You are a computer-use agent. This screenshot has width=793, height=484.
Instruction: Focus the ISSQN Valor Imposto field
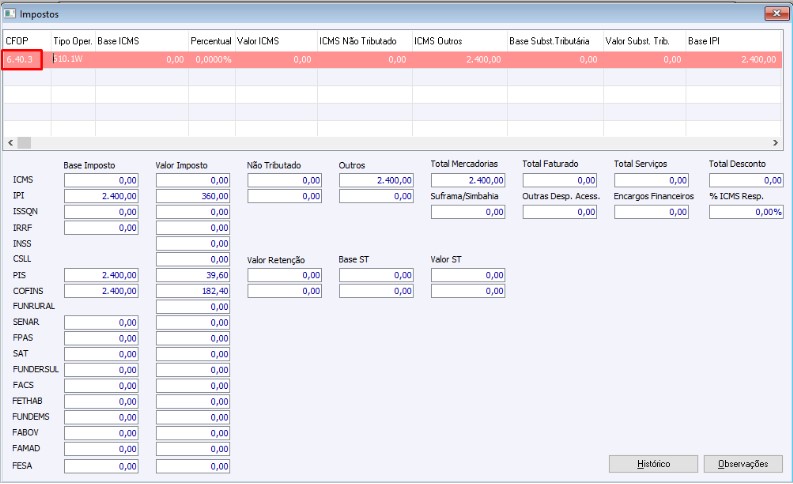coord(193,212)
